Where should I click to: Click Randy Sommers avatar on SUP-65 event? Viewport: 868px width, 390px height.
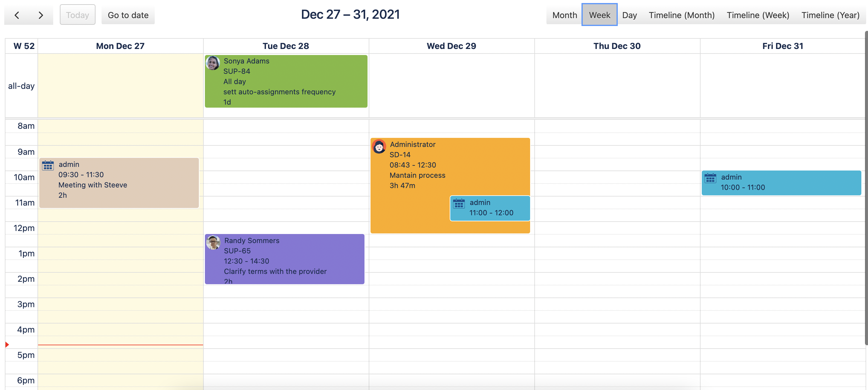point(213,243)
